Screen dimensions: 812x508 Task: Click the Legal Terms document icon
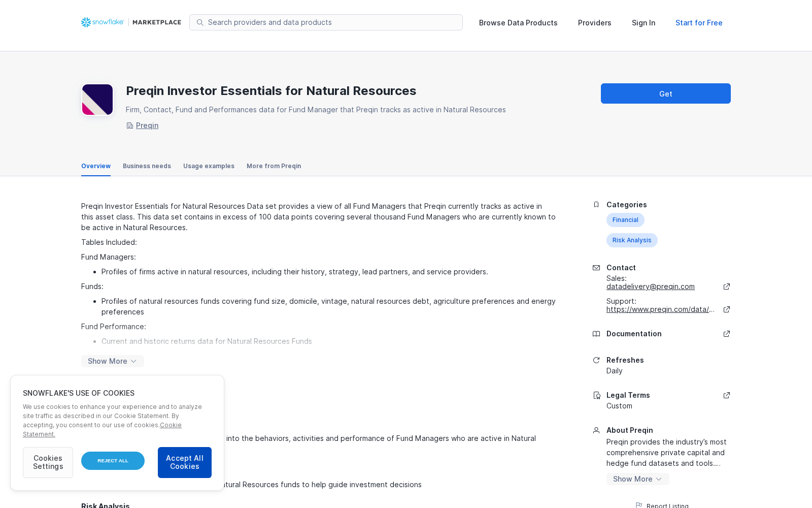597,395
